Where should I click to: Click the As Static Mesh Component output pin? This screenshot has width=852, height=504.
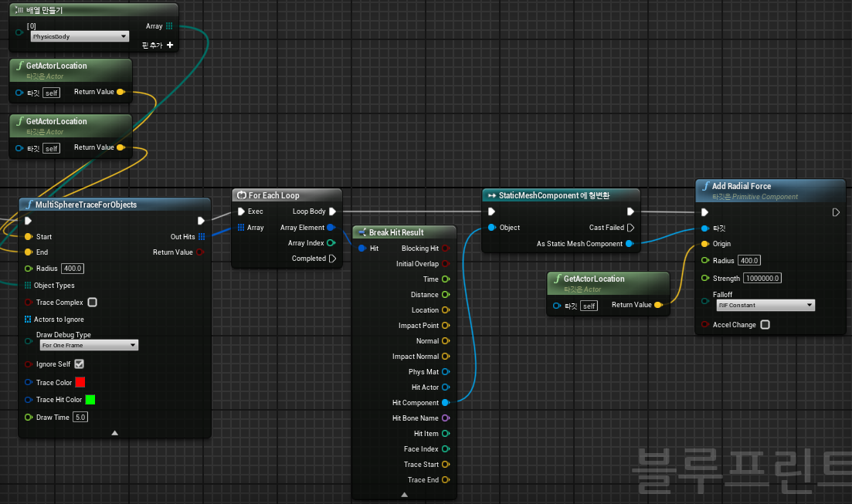coord(630,244)
